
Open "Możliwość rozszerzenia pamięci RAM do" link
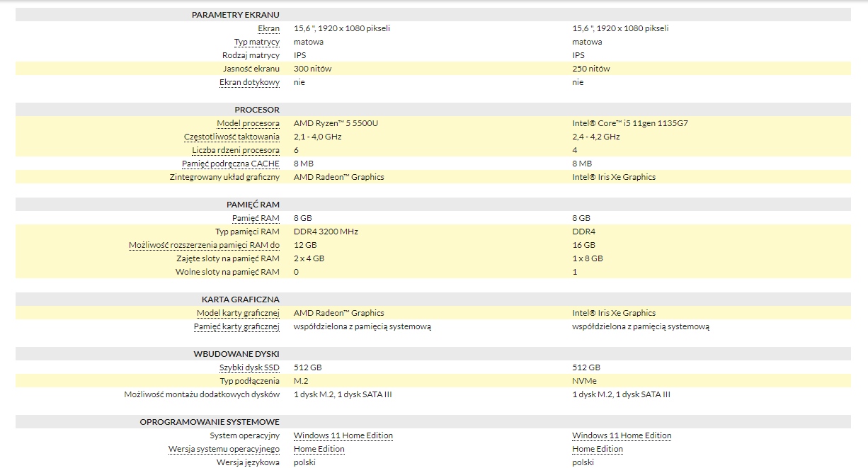pos(204,245)
